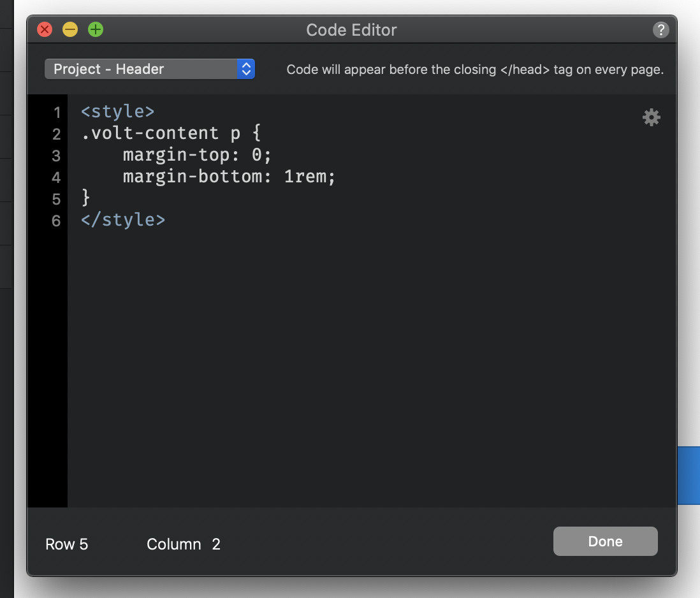Place cursor on the opening <style> tag
Image resolution: width=700 pixels, height=598 pixels.
click(118, 112)
